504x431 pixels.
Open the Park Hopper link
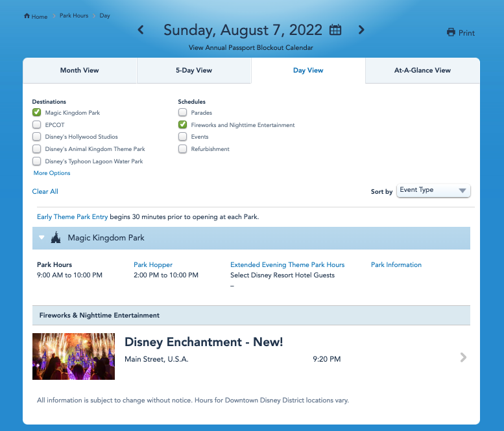pyautogui.click(x=153, y=264)
